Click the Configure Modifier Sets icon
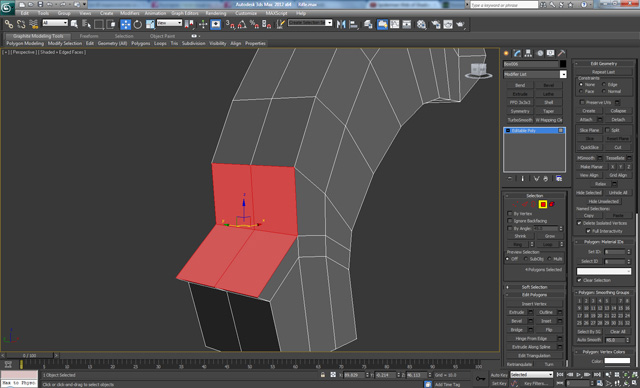Screen dimensions: 640x388 (x=559, y=179)
